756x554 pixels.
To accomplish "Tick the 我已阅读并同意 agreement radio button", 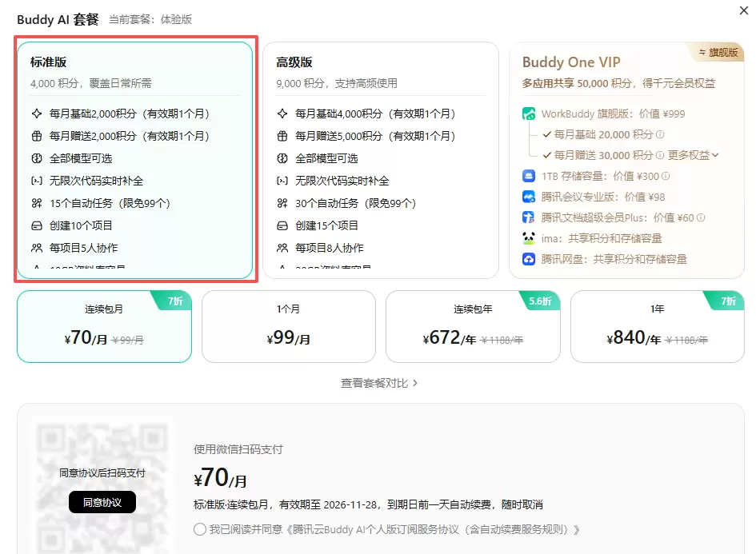I will [x=200, y=529].
